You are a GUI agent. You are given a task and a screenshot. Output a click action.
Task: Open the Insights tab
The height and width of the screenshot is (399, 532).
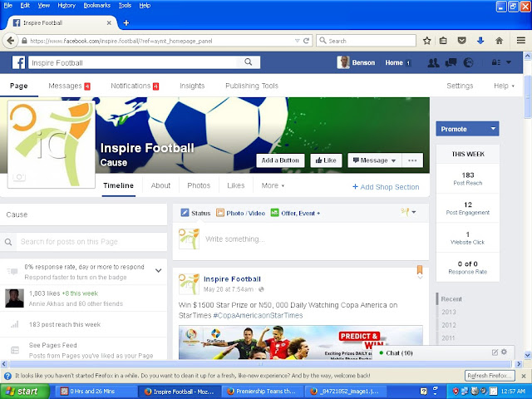click(192, 86)
